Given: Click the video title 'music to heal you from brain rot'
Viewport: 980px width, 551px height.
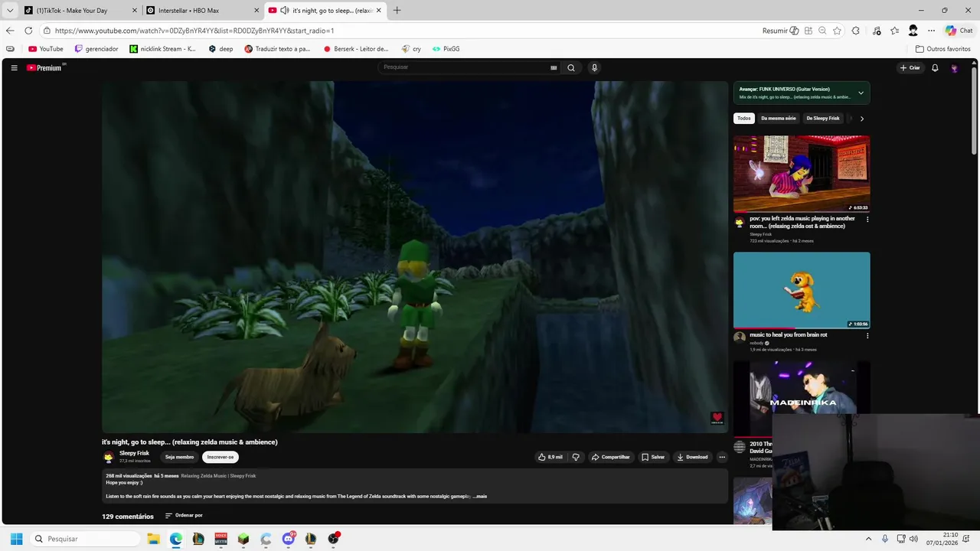Looking at the screenshot, I should pyautogui.click(x=788, y=334).
